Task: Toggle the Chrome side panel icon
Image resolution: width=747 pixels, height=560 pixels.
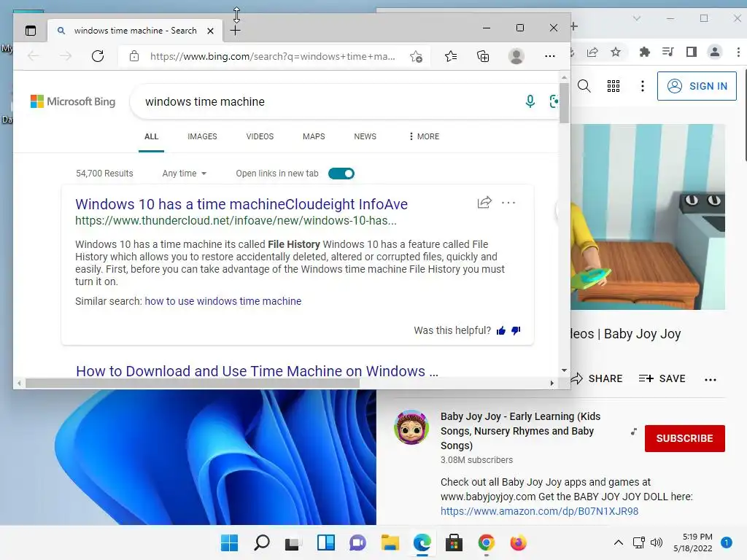Action: [692, 52]
